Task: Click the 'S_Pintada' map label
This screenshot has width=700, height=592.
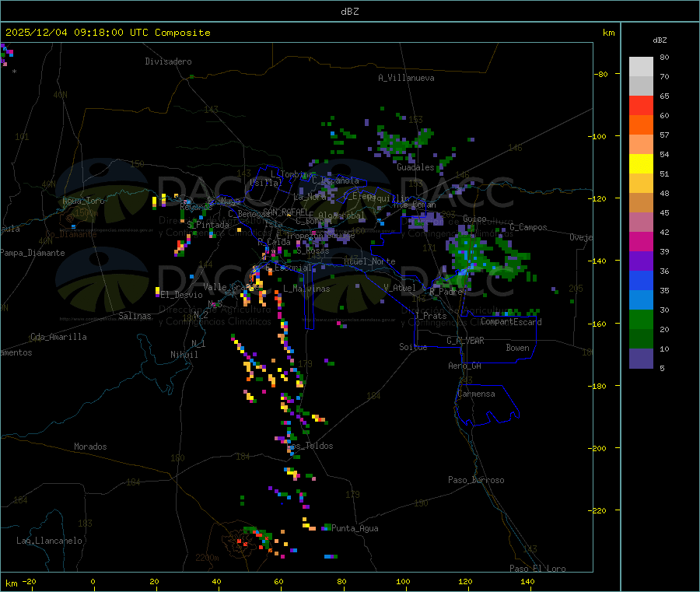Action: [208, 225]
